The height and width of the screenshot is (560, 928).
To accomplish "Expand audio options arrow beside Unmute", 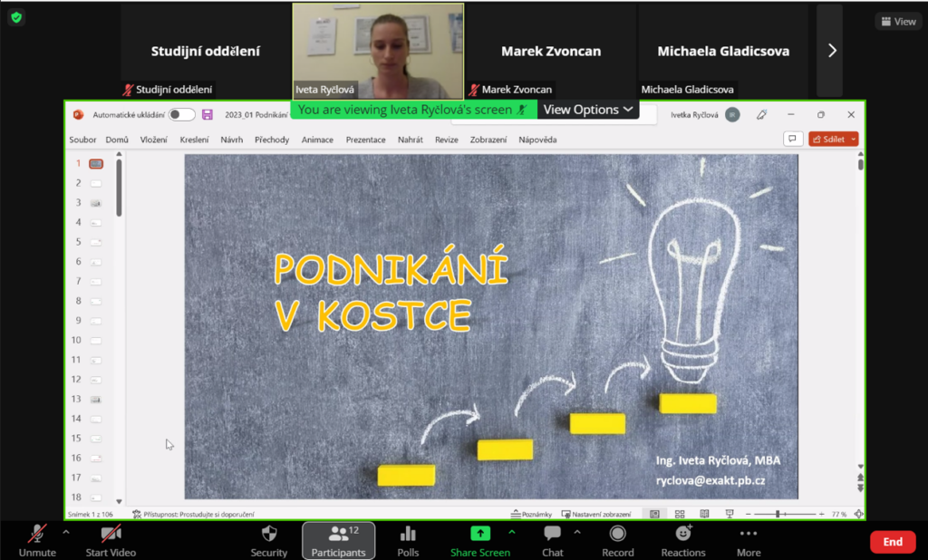I will 65,533.
